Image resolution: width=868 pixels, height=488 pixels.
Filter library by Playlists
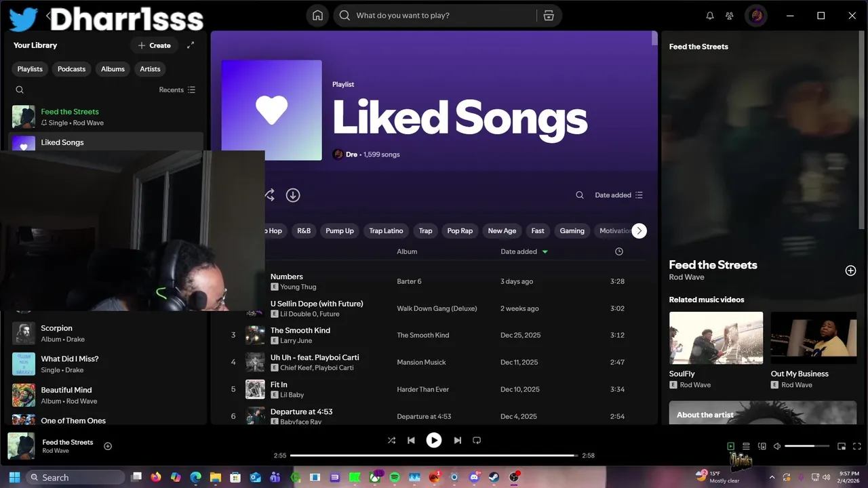click(x=30, y=69)
